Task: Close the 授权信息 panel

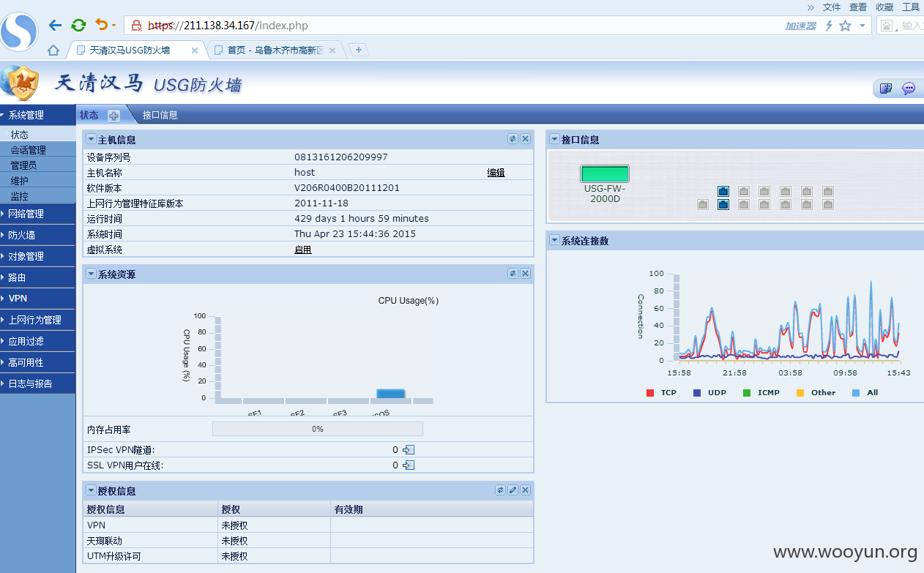Action: 525,490
